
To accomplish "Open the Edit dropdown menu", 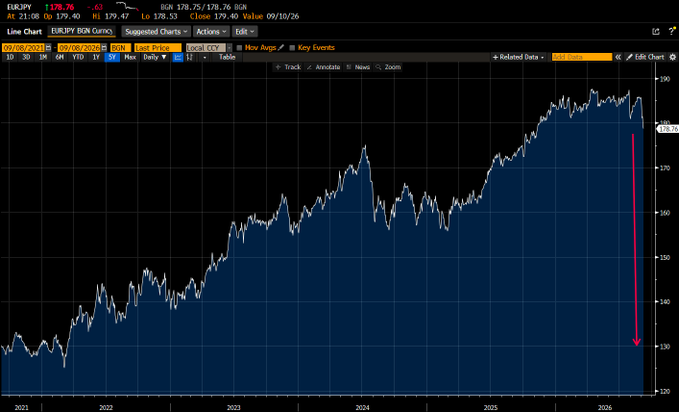I will pos(245,32).
